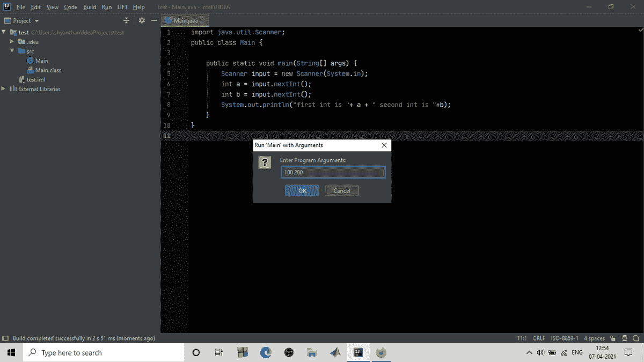Image resolution: width=644 pixels, height=362 pixels.
Task: Select External Libraries in project tree
Action: [35, 88]
